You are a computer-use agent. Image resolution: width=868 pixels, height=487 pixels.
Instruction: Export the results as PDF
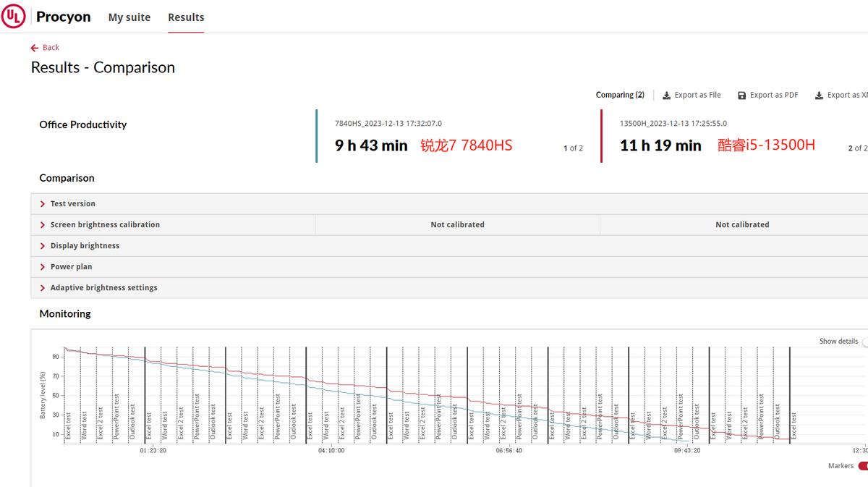767,95
